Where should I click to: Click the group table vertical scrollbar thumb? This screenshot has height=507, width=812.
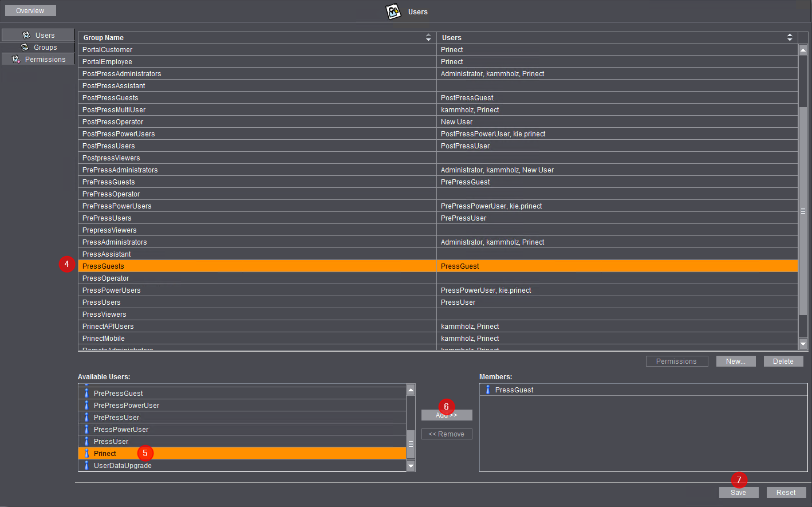803,211
